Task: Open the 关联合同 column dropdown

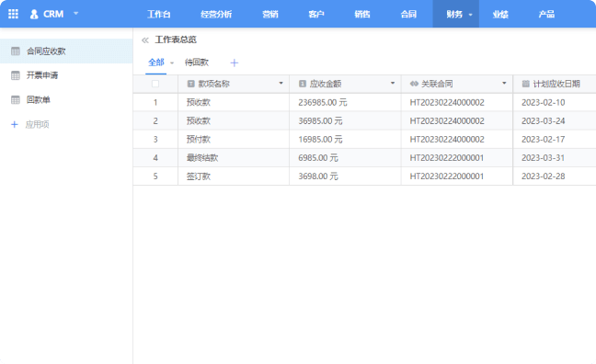Action: point(504,84)
